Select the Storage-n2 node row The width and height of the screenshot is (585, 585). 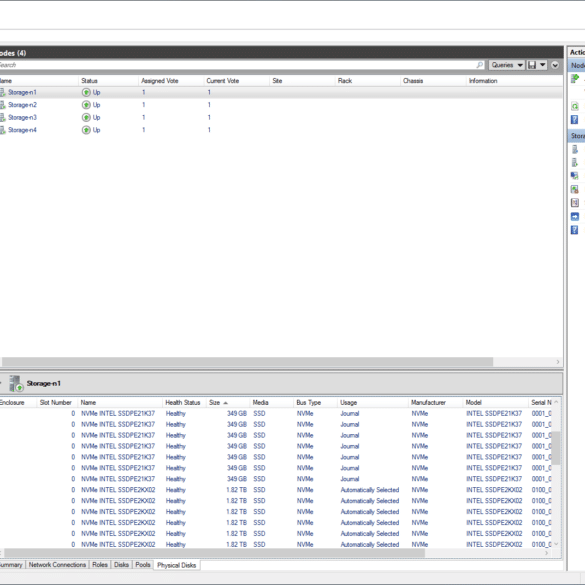coord(281,105)
